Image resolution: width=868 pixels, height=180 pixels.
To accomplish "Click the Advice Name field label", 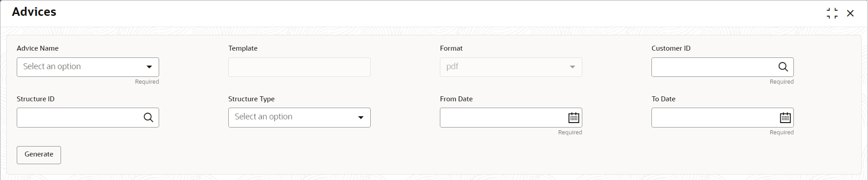I will tap(38, 48).
